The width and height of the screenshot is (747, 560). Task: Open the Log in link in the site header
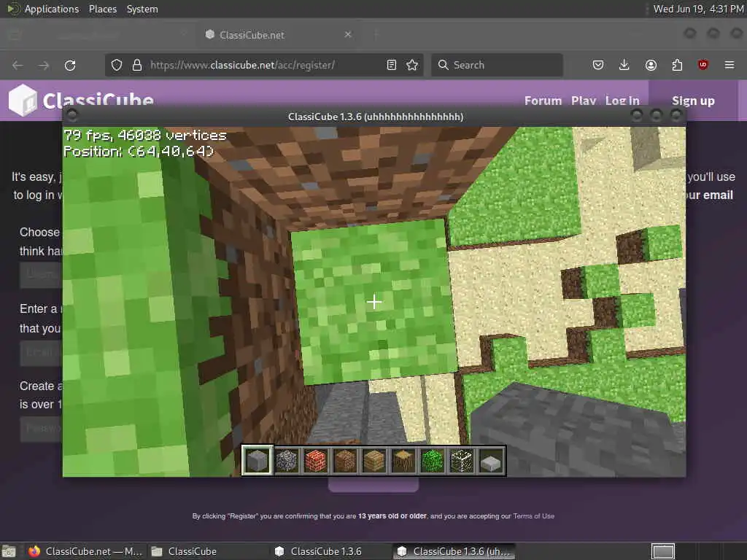622,101
